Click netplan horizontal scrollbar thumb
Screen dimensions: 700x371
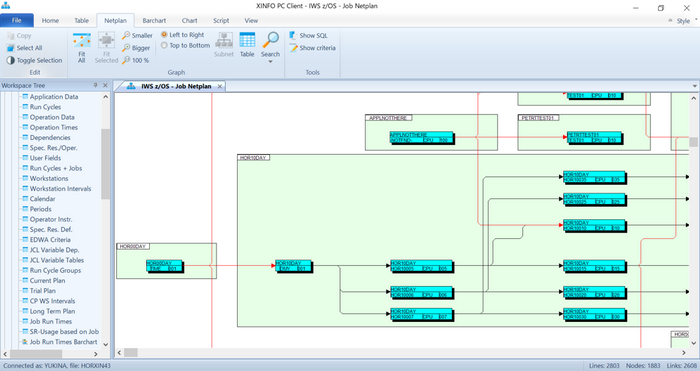[x=131, y=353]
